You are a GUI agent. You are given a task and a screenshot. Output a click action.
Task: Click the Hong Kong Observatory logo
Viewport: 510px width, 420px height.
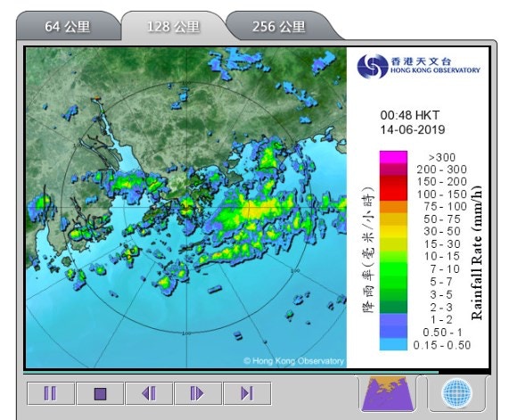click(x=418, y=66)
